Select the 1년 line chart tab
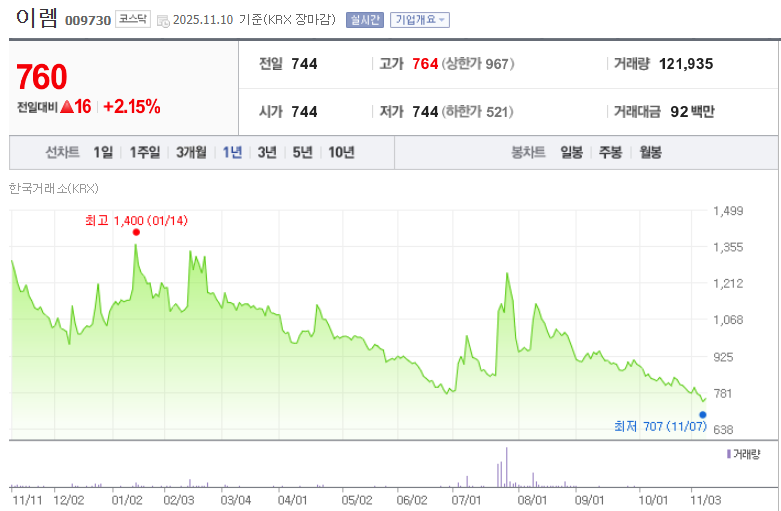 pyautogui.click(x=232, y=152)
